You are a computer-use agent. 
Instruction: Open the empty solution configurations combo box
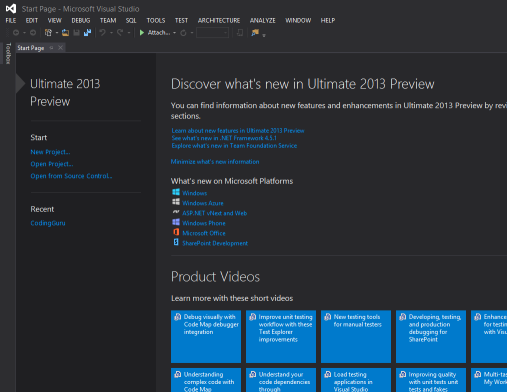(x=212, y=33)
